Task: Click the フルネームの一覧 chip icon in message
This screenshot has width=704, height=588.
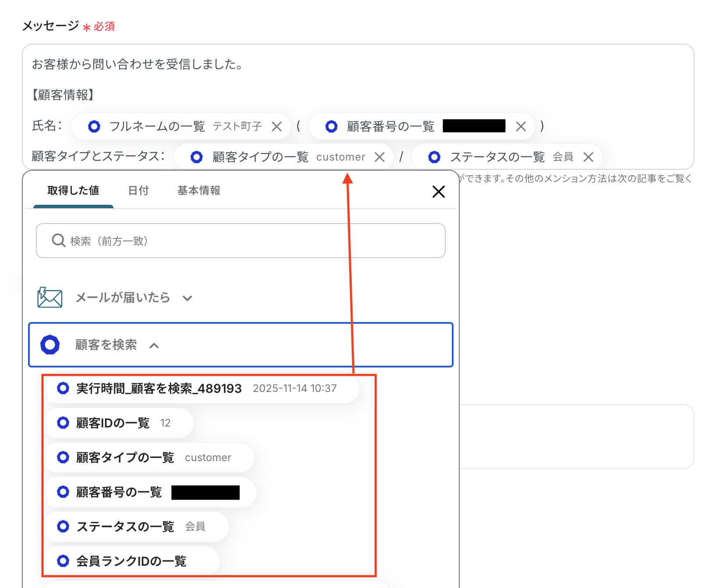Action: [x=94, y=126]
